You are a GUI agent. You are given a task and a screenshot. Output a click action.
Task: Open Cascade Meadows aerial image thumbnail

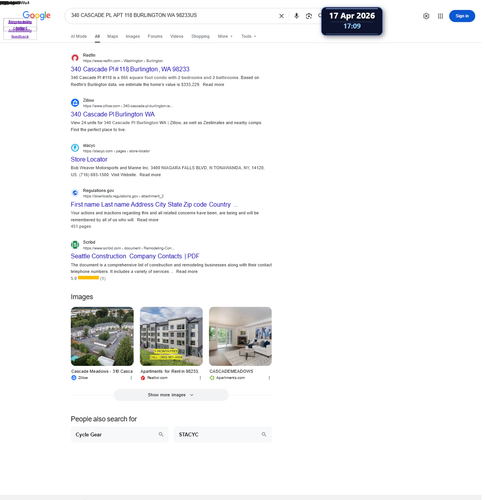tap(102, 336)
